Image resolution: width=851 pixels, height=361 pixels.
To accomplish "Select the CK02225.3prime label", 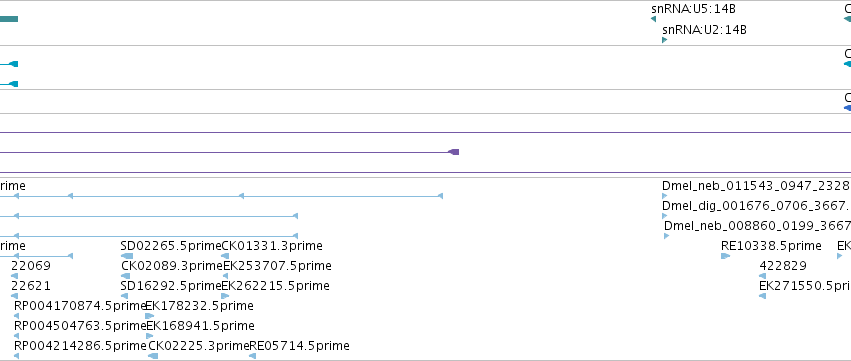I will point(199,346).
